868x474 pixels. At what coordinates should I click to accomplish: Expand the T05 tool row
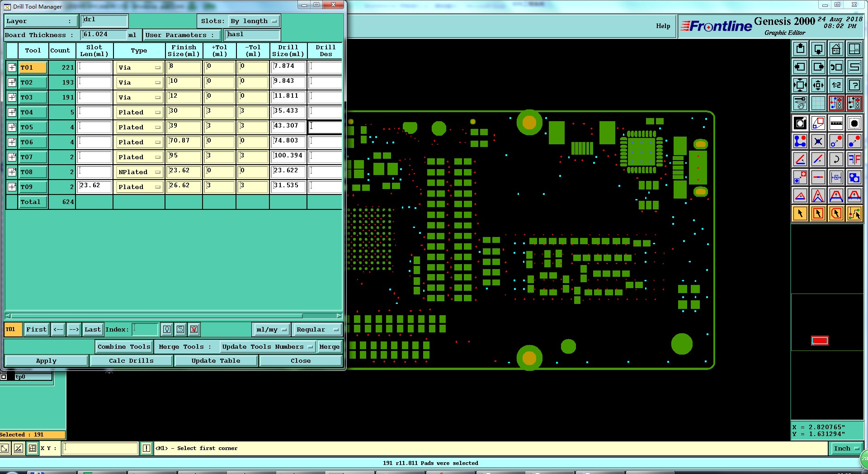coord(12,127)
